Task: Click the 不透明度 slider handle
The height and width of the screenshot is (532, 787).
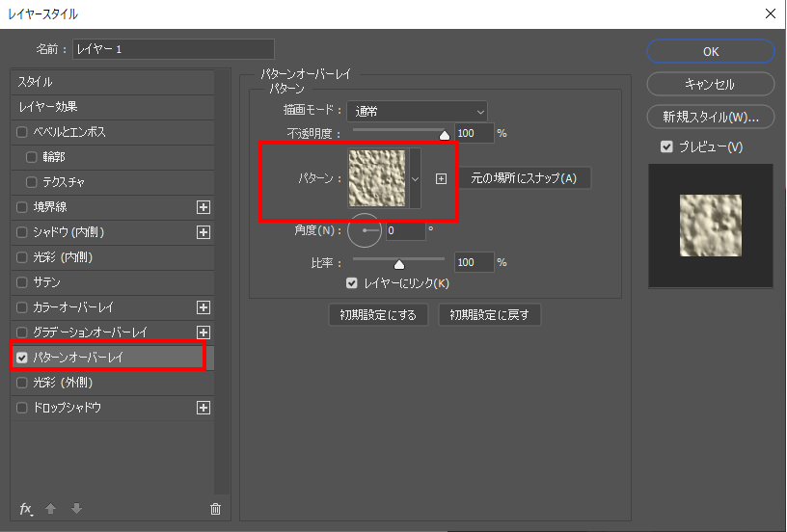Action: coord(445,136)
